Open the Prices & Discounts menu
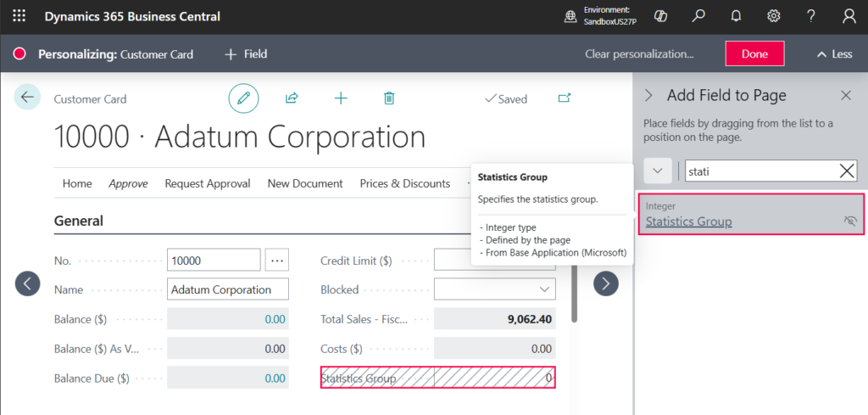868x415 pixels. pyautogui.click(x=404, y=183)
